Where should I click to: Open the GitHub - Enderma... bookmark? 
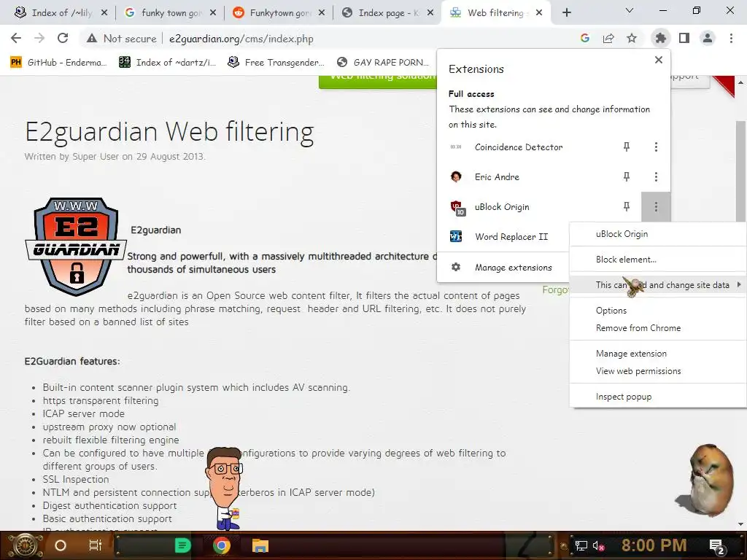(58, 63)
